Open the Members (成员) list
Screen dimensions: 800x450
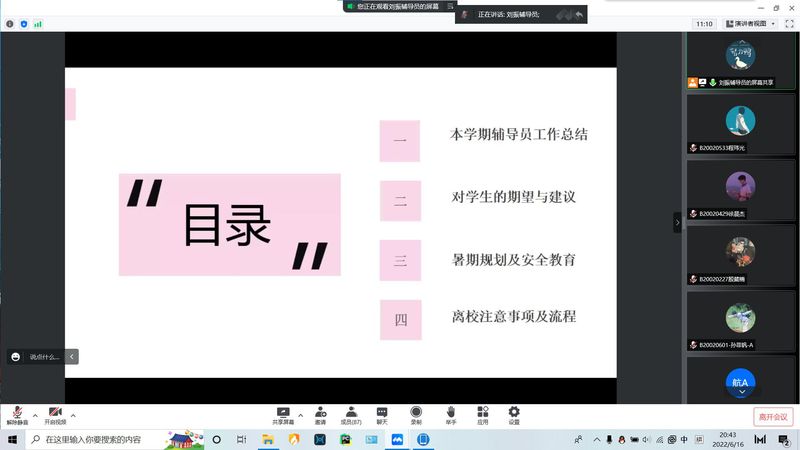point(351,414)
